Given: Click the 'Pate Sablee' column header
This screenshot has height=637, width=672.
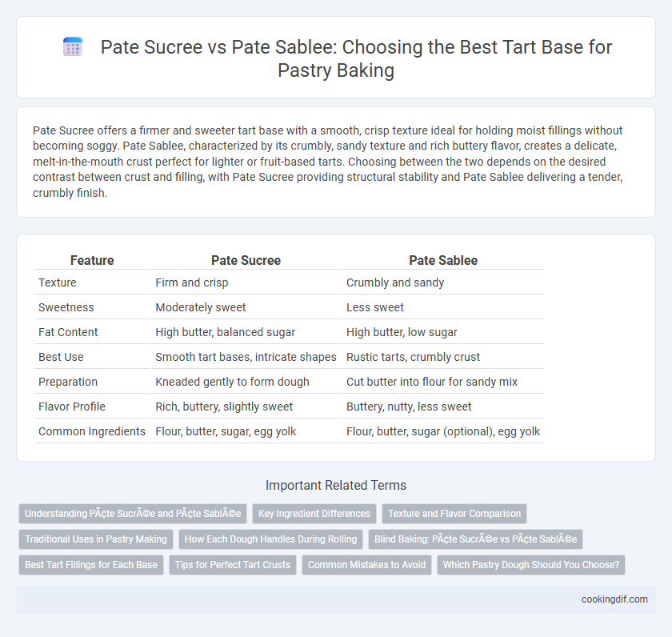Looking at the screenshot, I should pyautogui.click(x=443, y=260).
